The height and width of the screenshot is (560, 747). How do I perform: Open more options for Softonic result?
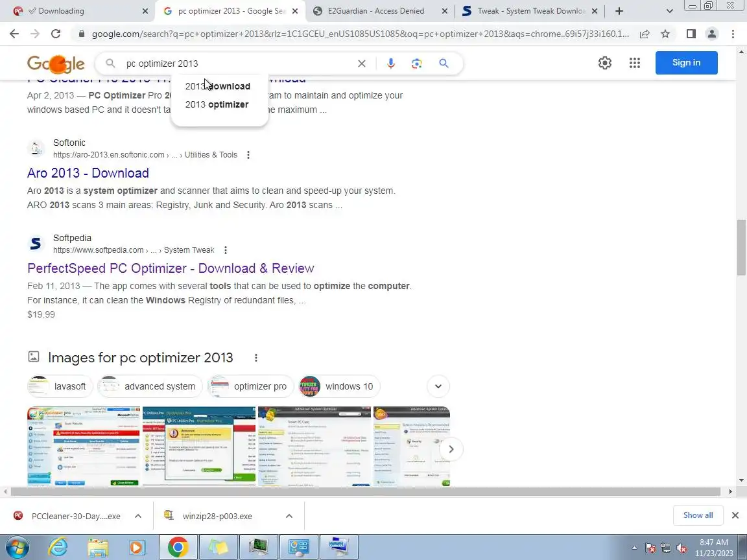pos(248,155)
